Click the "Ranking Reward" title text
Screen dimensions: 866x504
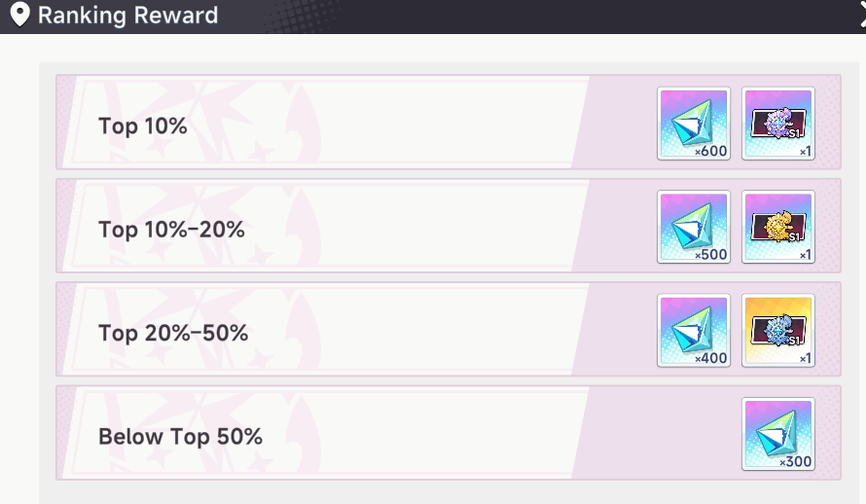click(127, 16)
